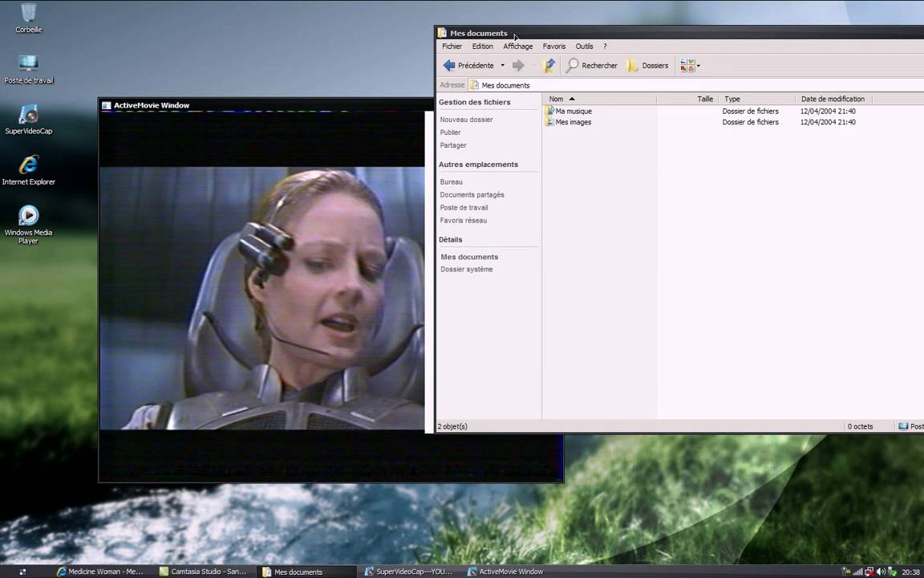Click the 20:38 taskbar clock

coord(911,572)
